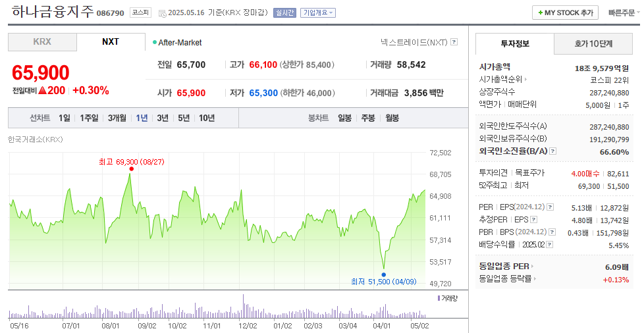Click target price 82,611

click(x=618, y=174)
